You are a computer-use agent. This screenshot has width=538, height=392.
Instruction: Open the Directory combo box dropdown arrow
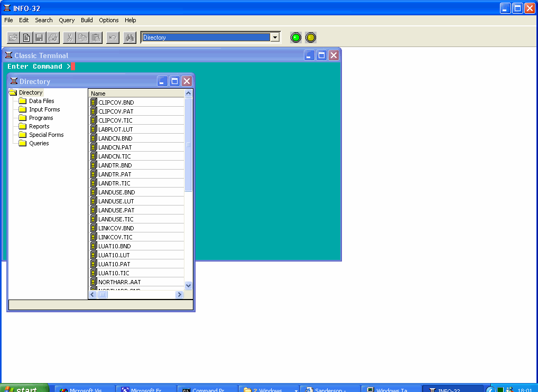pyautogui.click(x=274, y=38)
